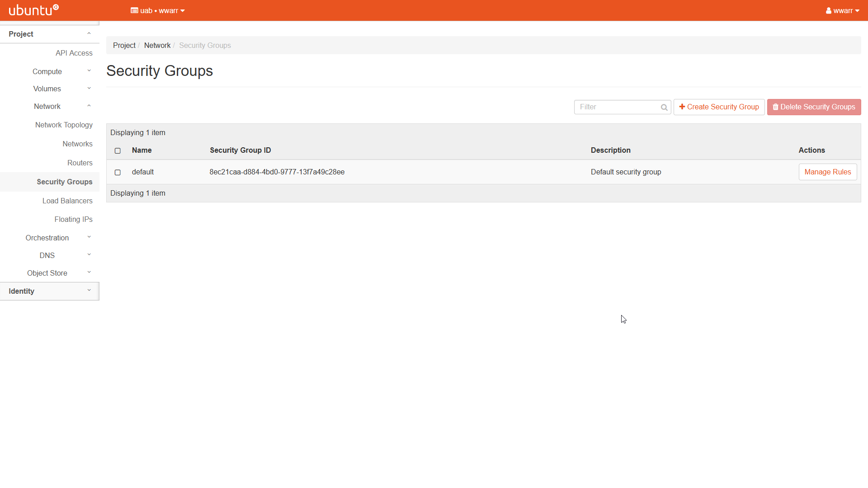Open the uab • wwarr project dropdown
The width and height of the screenshot is (868, 488).
[x=158, y=10]
